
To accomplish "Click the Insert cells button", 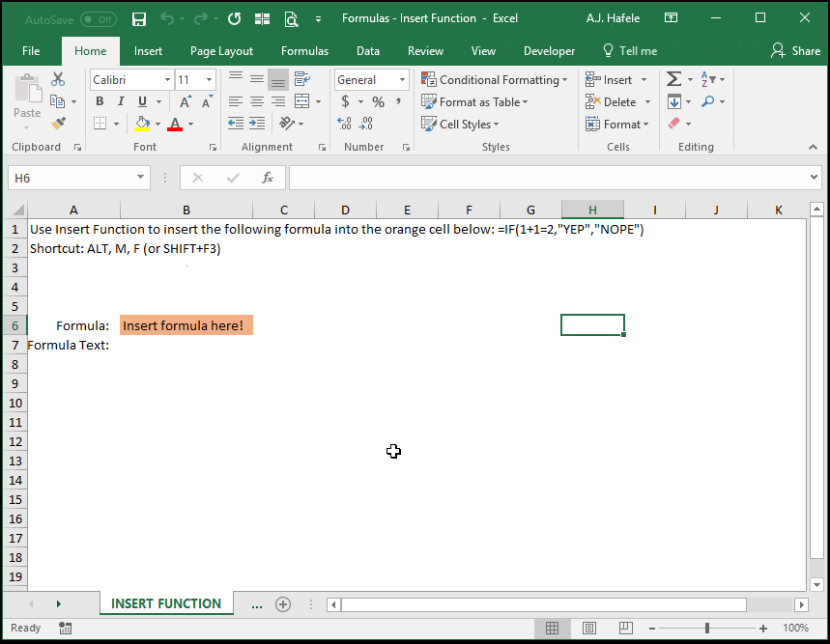I will 610,80.
